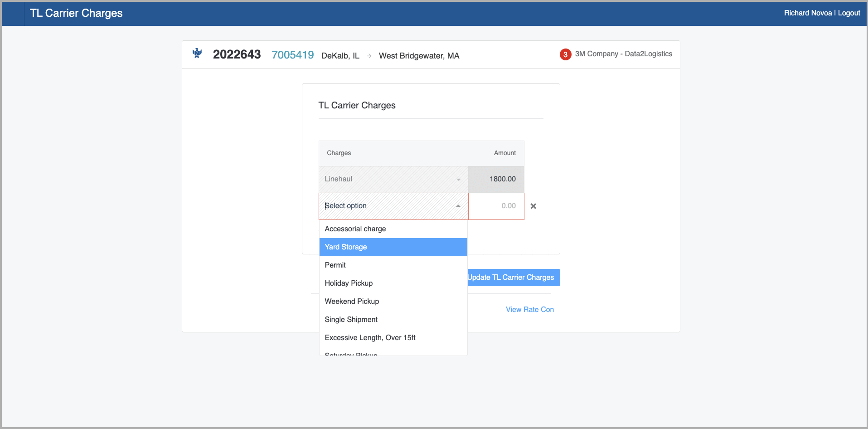
Task: Click the TL Carrier Charges header title
Action: coord(76,13)
